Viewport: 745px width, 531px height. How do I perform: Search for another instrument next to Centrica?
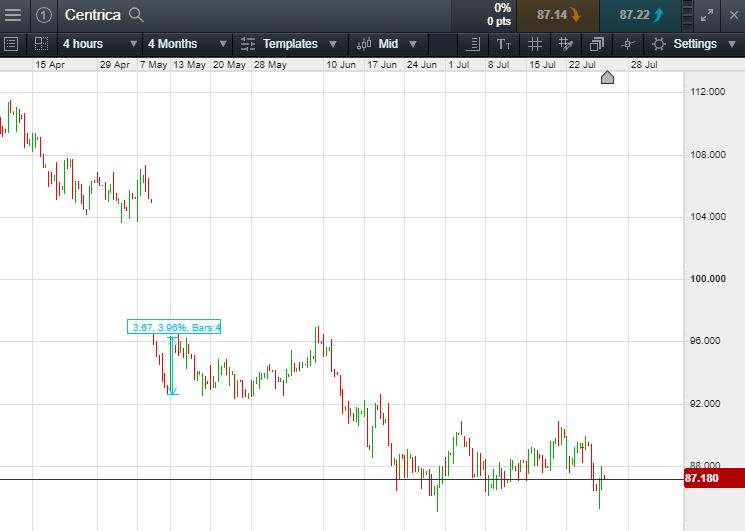(136, 15)
